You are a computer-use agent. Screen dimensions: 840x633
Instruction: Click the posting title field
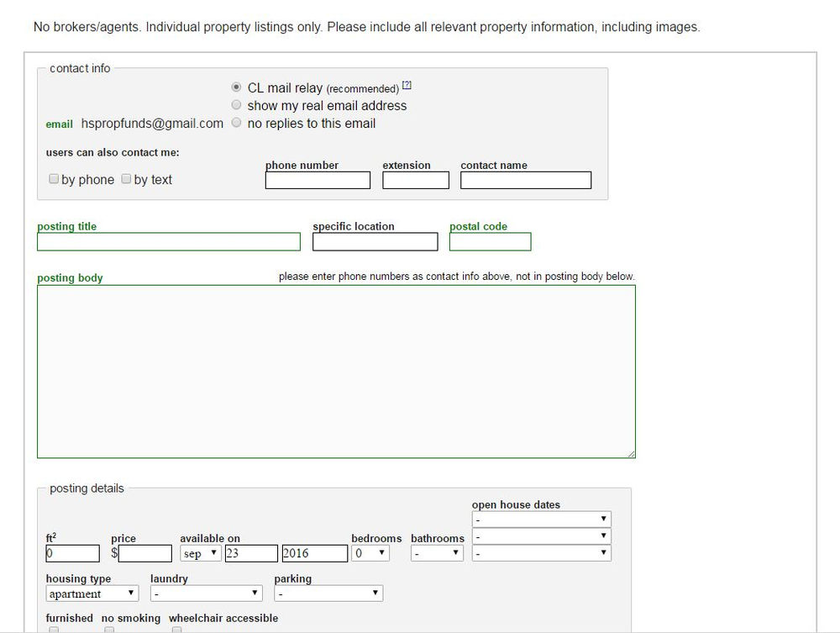pyautogui.click(x=168, y=241)
